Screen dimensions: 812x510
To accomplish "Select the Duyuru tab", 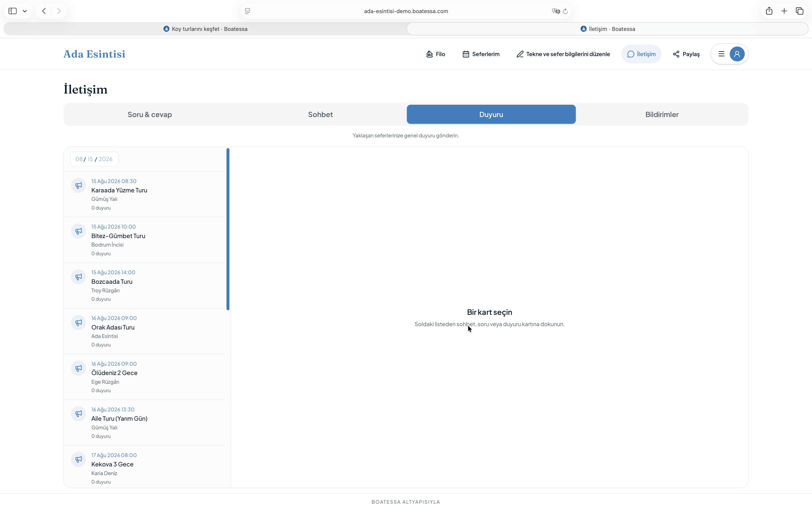I will [x=491, y=114].
